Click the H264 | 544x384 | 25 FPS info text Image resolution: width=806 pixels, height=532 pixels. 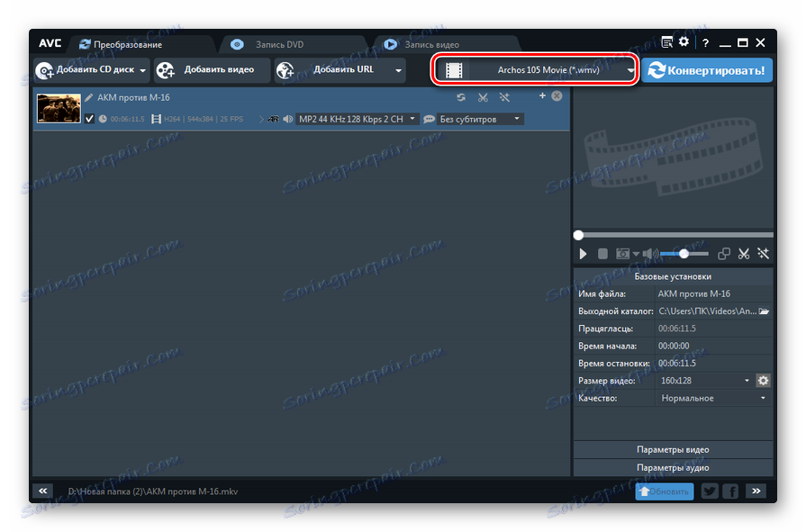pyautogui.click(x=204, y=119)
